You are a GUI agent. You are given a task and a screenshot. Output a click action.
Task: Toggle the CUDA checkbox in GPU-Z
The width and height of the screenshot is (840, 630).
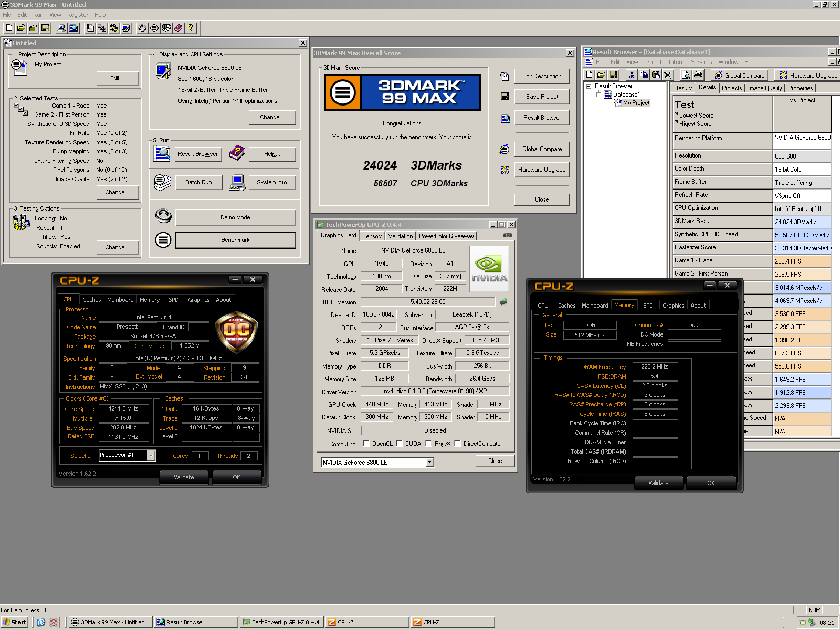click(399, 443)
